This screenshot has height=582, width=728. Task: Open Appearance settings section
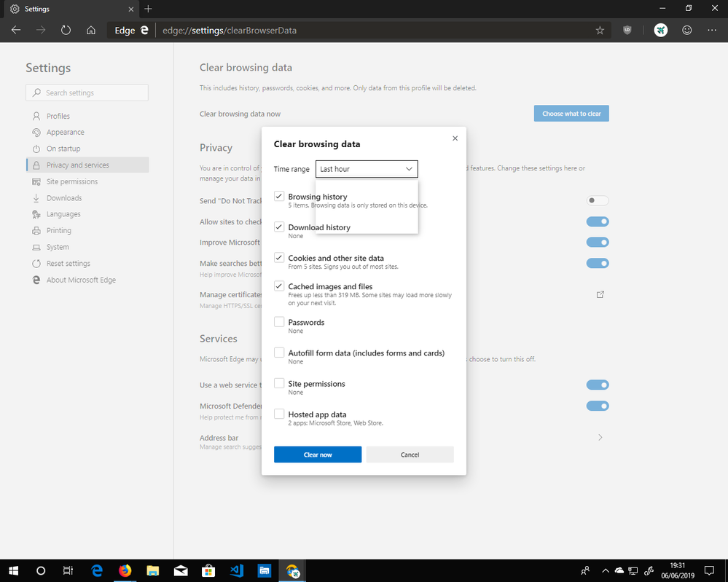tap(87, 133)
